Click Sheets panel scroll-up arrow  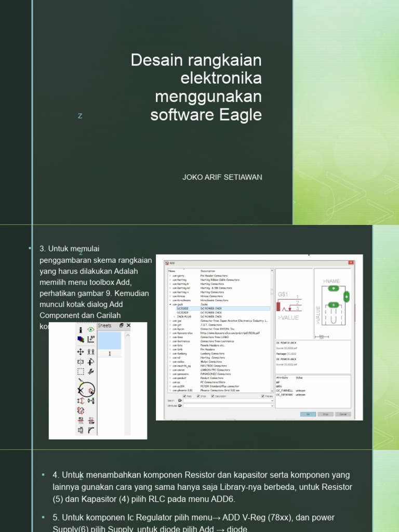click(128, 335)
